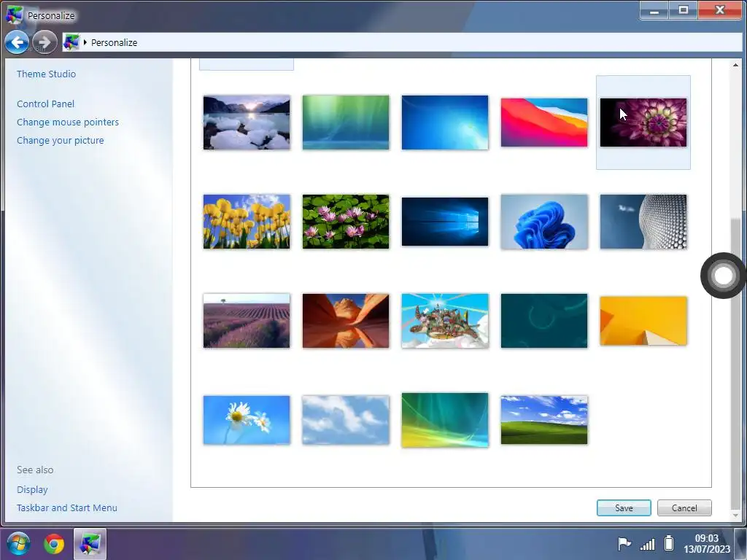
Task: Open the network signal tray icon
Action: (648, 543)
